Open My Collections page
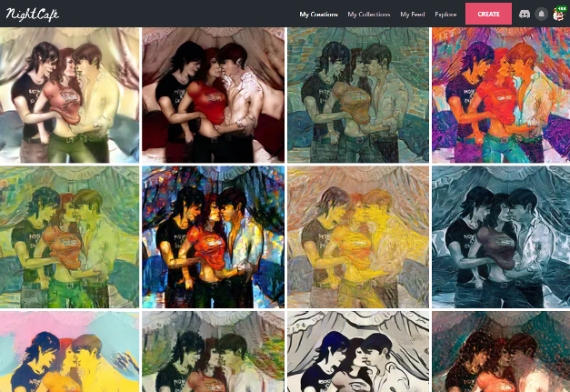The width and height of the screenshot is (570, 392). [368, 15]
